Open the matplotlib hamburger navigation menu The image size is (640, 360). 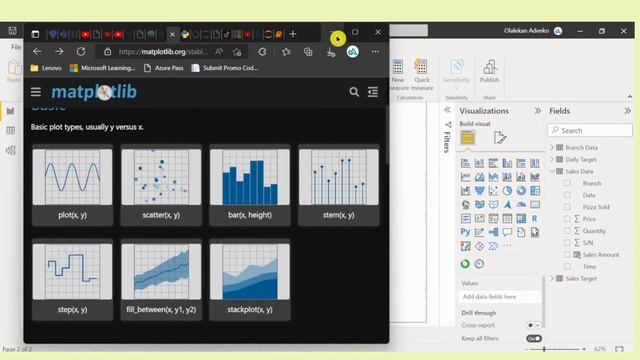pos(36,92)
